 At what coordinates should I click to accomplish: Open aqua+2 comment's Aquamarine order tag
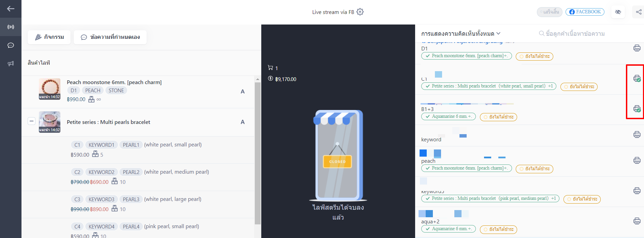pyautogui.click(x=448, y=229)
